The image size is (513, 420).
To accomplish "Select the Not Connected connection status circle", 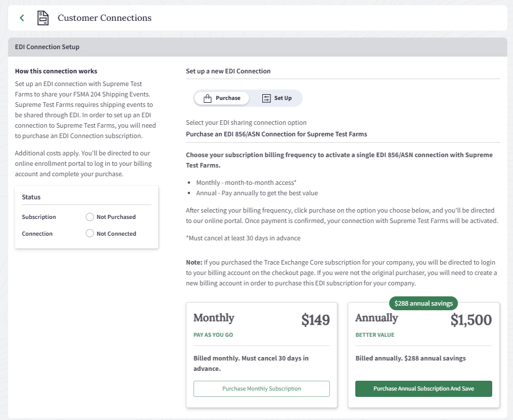I will click(x=90, y=234).
